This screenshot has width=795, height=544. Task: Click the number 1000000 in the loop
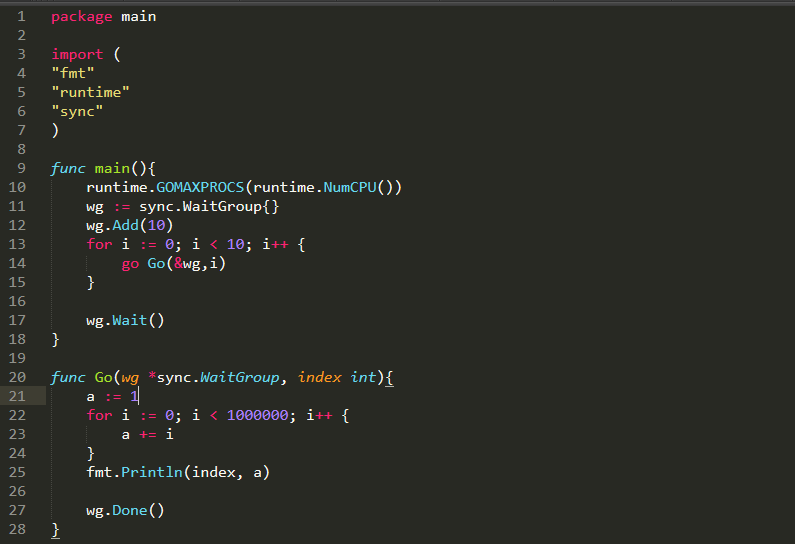258,415
